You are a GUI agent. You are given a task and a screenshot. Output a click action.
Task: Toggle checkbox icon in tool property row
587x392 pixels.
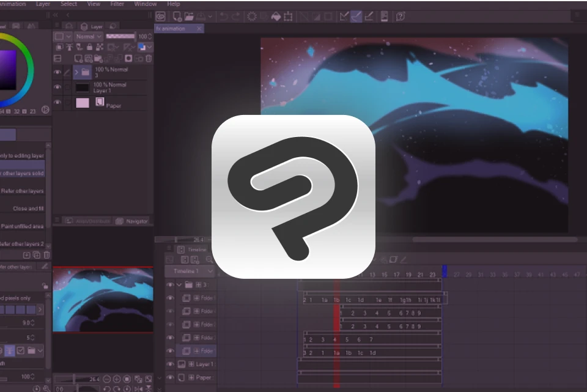click(x=21, y=351)
